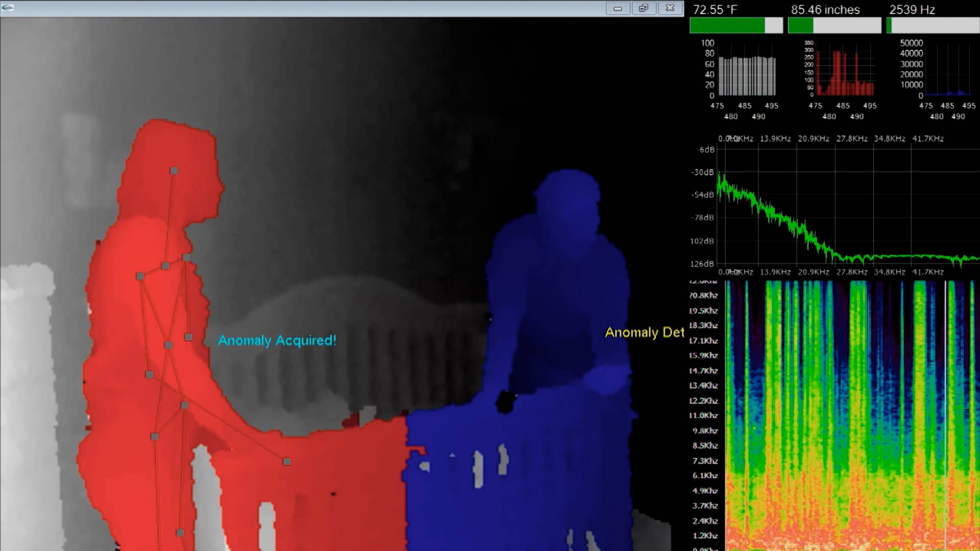Click the frequency Hz level bar

click(x=933, y=26)
